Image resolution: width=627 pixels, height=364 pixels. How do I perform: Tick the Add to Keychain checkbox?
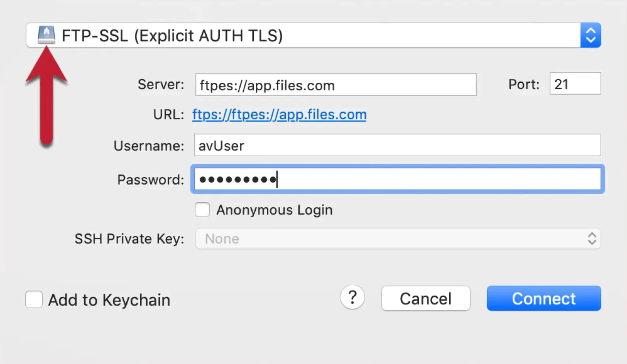34,300
